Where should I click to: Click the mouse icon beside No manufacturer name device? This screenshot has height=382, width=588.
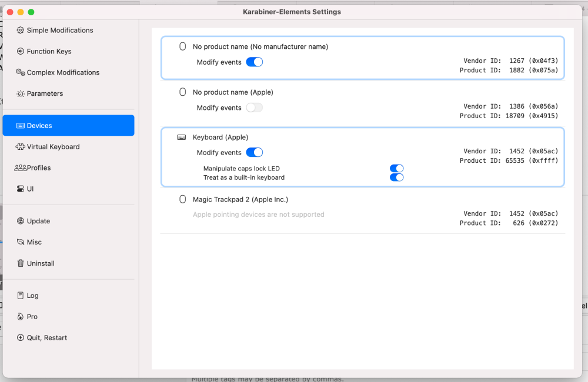[182, 46]
